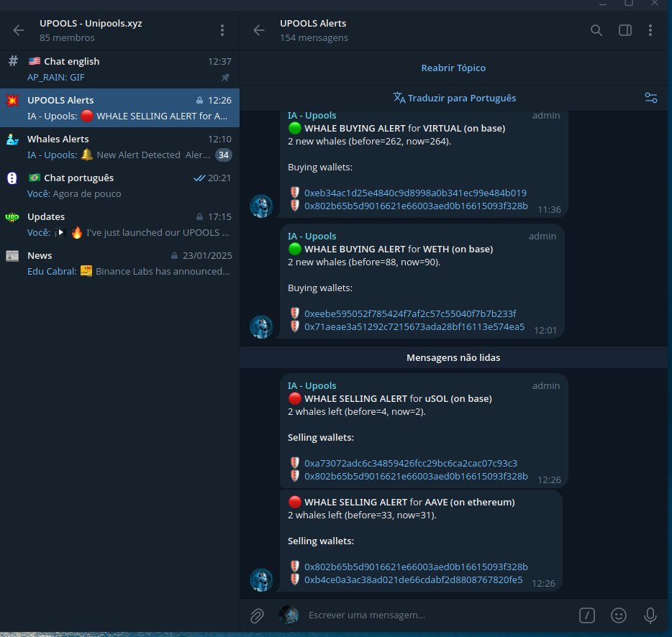Open group options menu in left panel

222,30
